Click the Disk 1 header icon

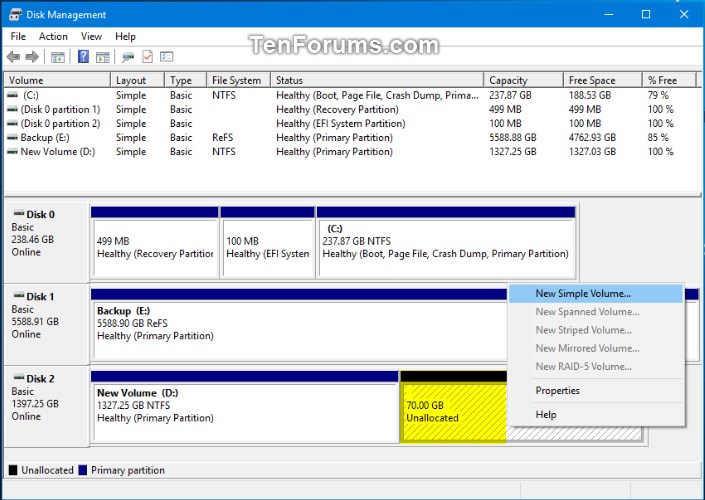(19, 295)
